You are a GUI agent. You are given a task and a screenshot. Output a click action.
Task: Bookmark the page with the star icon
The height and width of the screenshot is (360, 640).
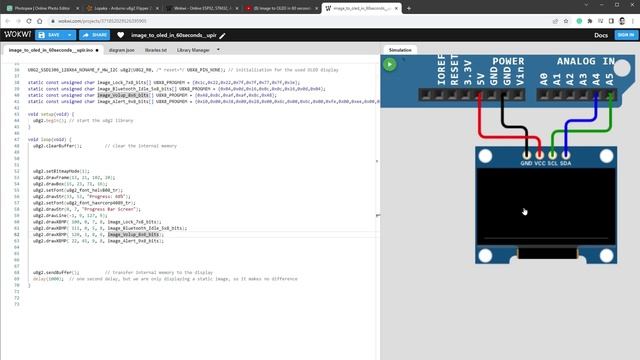pyautogui.click(x=566, y=21)
